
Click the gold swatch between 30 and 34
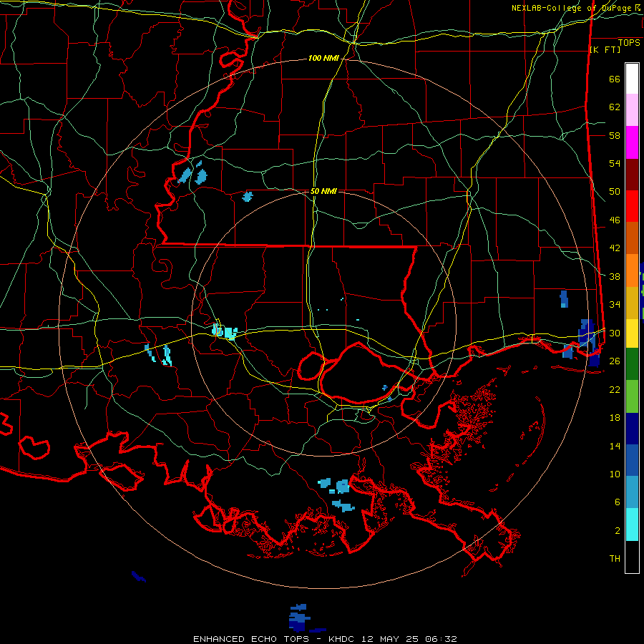(632, 303)
